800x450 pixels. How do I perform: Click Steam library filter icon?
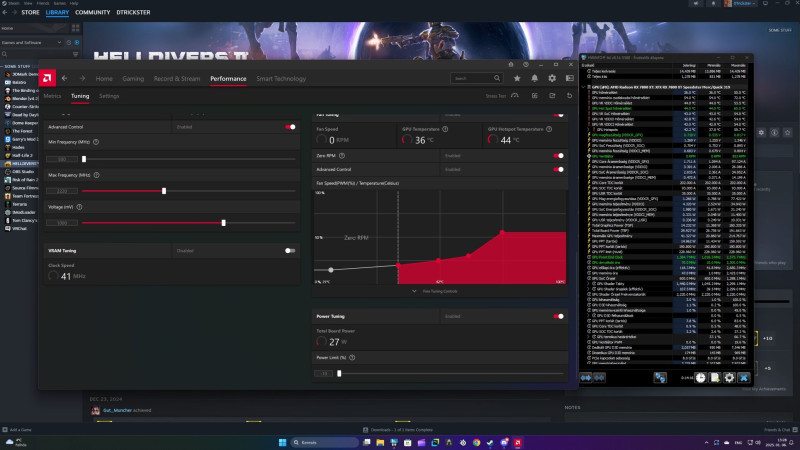(76, 54)
